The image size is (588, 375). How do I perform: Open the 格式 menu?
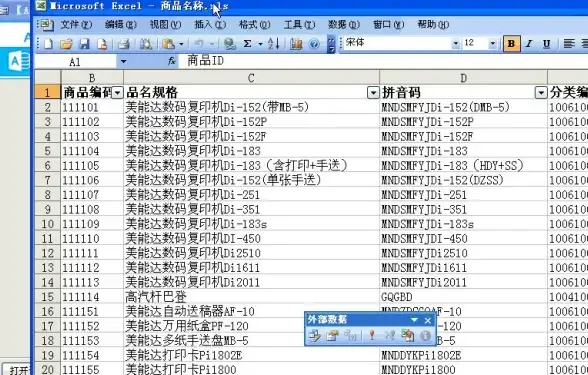coord(255,25)
